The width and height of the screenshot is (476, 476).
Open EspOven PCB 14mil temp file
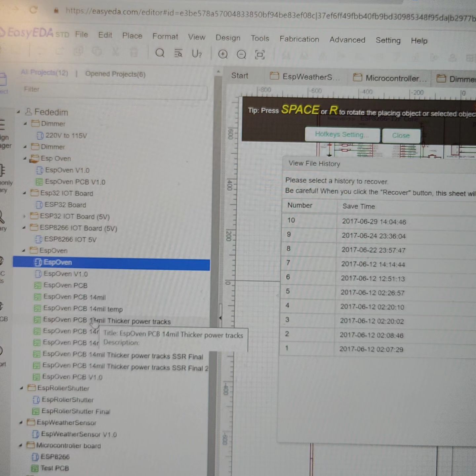[x=83, y=308]
